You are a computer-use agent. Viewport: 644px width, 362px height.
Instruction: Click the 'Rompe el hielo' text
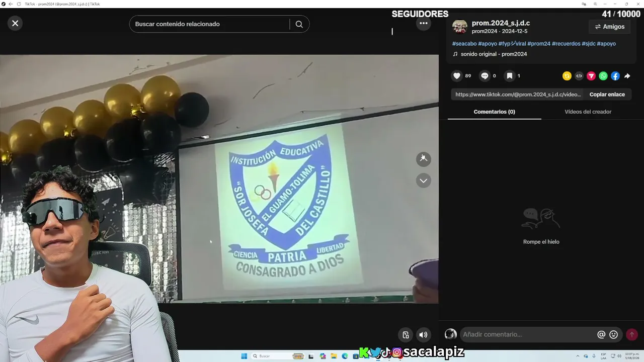[x=541, y=242]
